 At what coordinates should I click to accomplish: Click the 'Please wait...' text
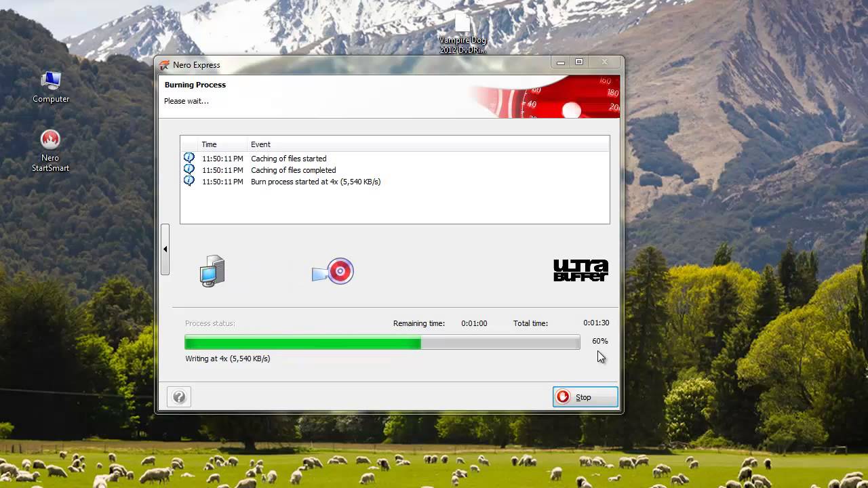click(186, 101)
